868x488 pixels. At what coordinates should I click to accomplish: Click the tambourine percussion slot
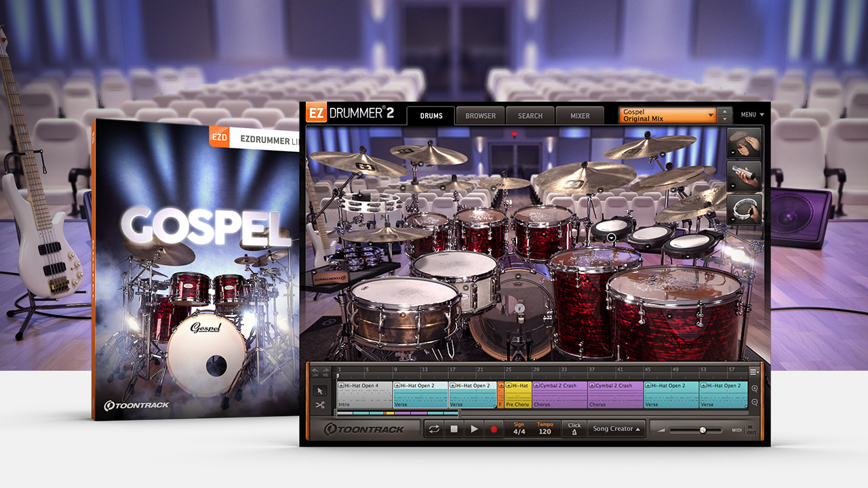pyautogui.click(x=744, y=209)
